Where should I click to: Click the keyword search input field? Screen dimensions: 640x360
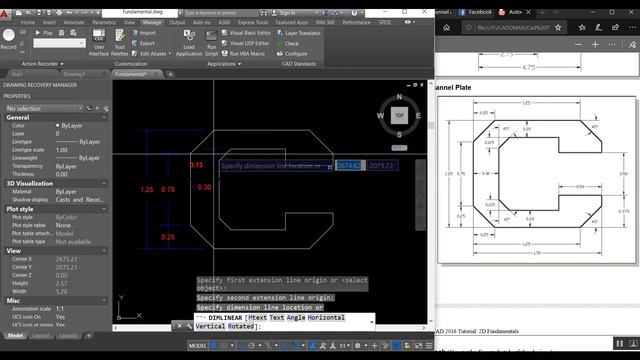[220, 13]
